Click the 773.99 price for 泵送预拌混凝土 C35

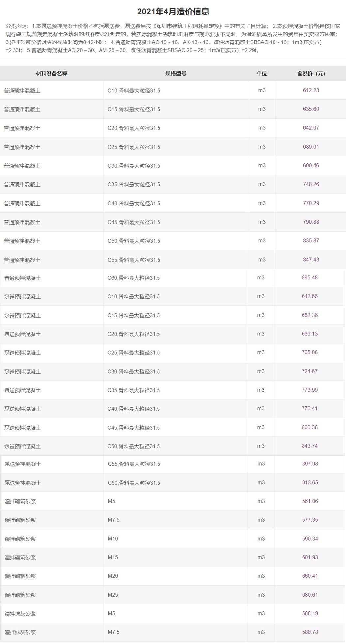pos(309,390)
